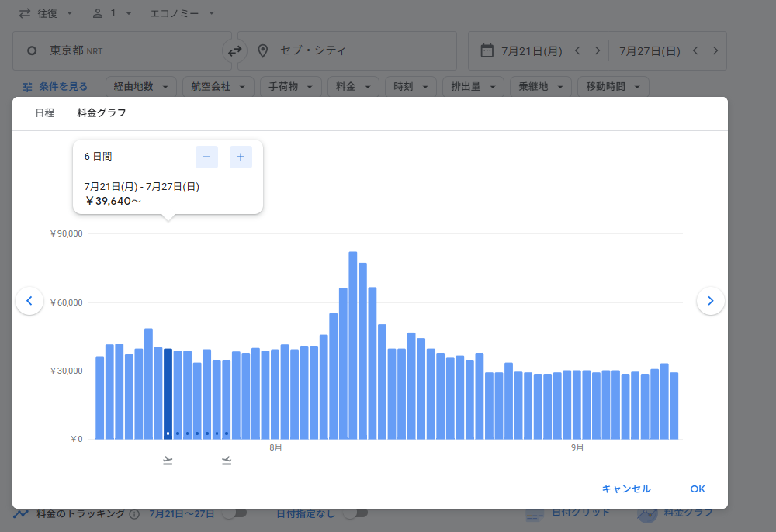The image size is (776, 532).
Task: Select the 料金グラフ tab
Action: click(102, 113)
